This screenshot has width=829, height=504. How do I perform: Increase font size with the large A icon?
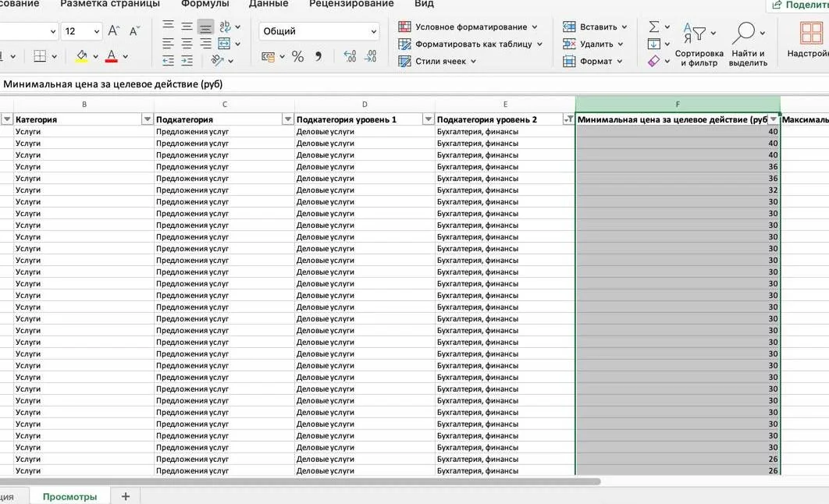coord(114,30)
